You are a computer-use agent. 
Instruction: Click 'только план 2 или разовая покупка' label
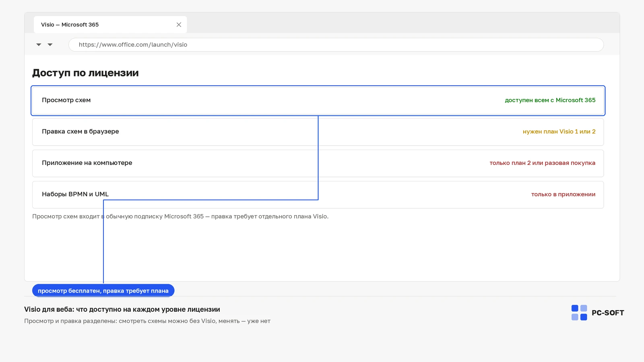click(x=542, y=163)
